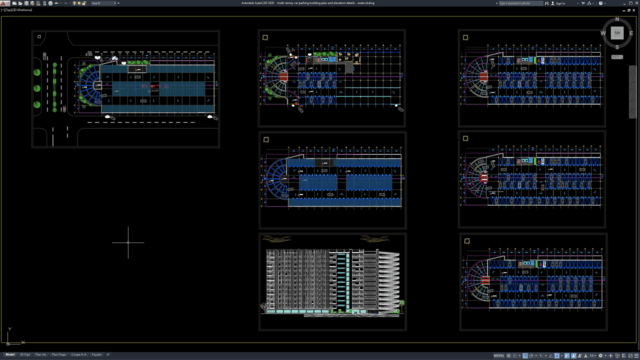Toggle the layer freeze sun icon
The width and height of the screenshot is (640, 360).
79,3
